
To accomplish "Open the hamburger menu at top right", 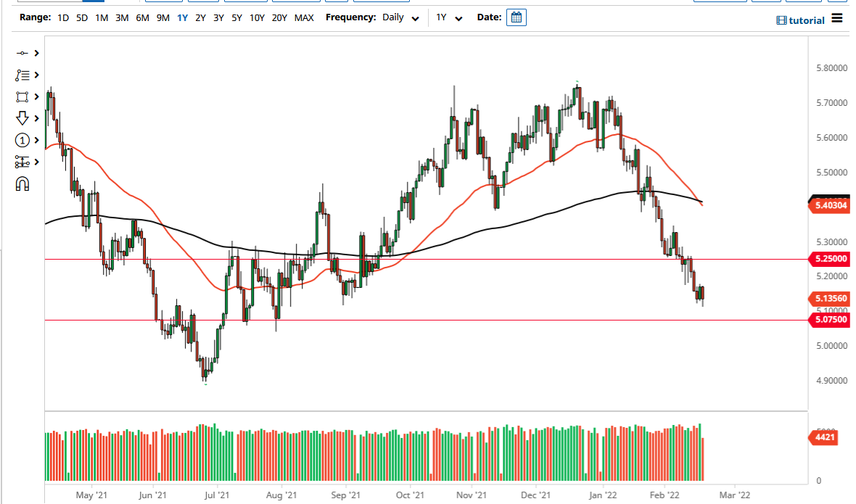I will (837, 20).
